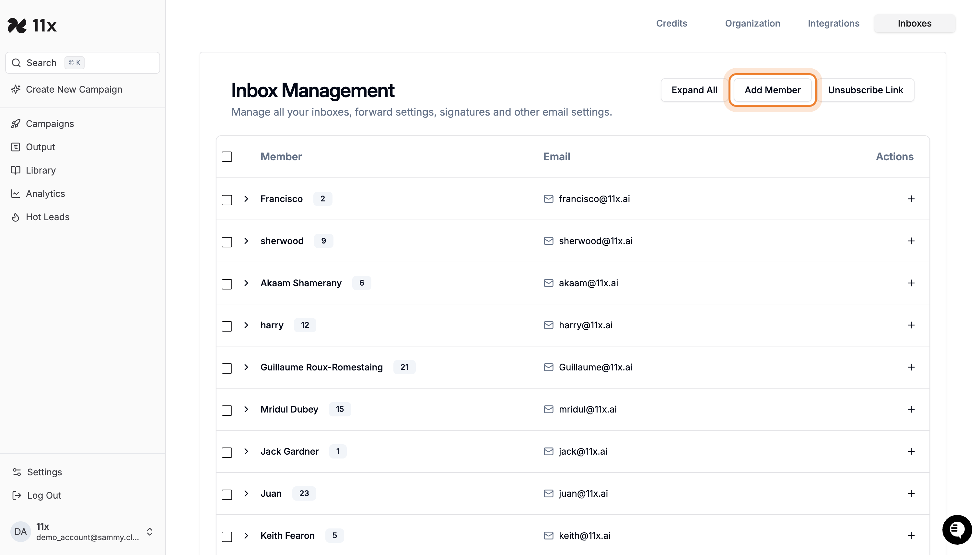Screen dimensions: 980x555
Task: Open Analytics in the sidebar
Action: click(45, 194)
